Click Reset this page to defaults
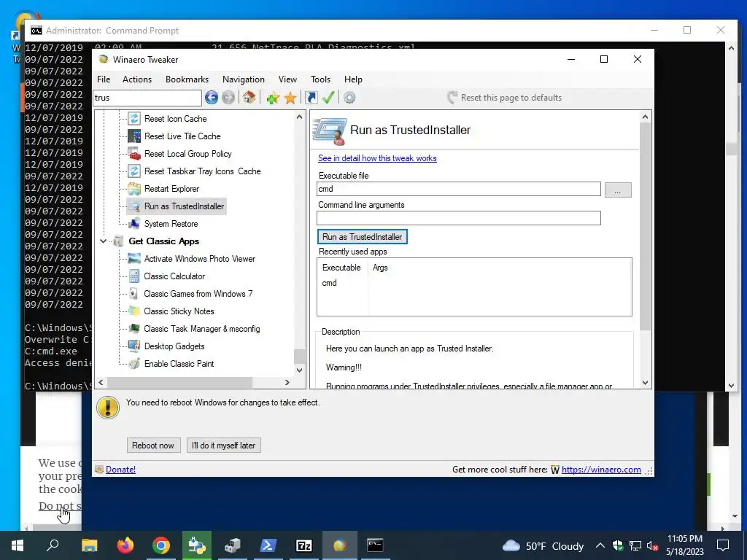The width and height of the screenshot is (747, 560). click(505, 98)
